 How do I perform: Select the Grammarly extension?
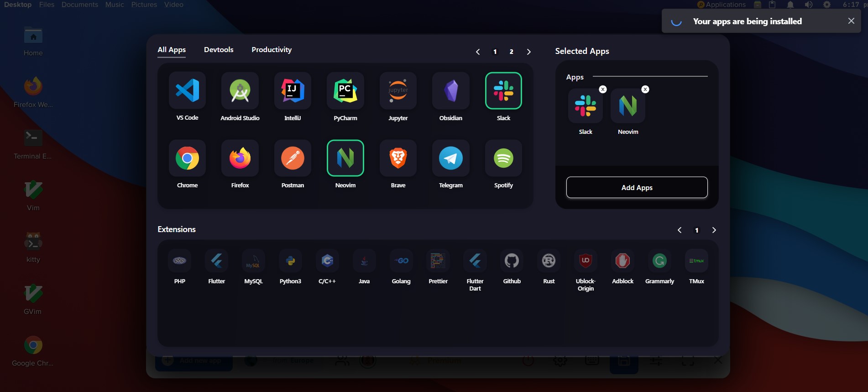(x=659, y=261)
